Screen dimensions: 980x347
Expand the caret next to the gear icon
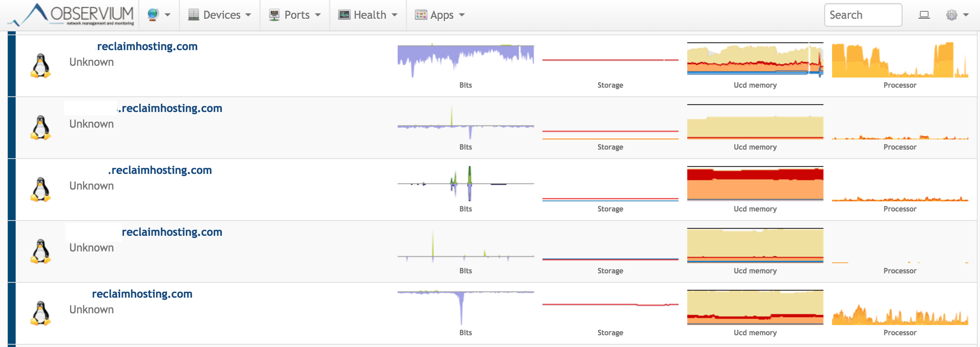tap(966, 15)
